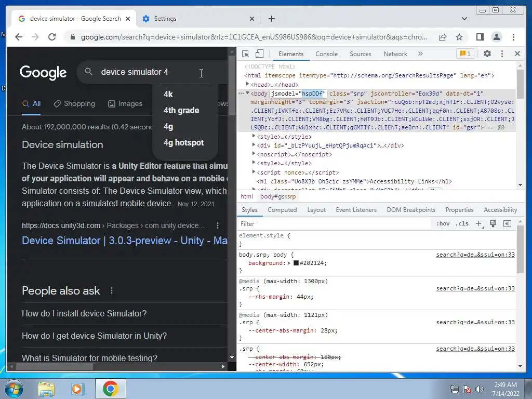Open Chrome profile avatar
This screenshot has height=399, width=532.
(x=496, y=37)
